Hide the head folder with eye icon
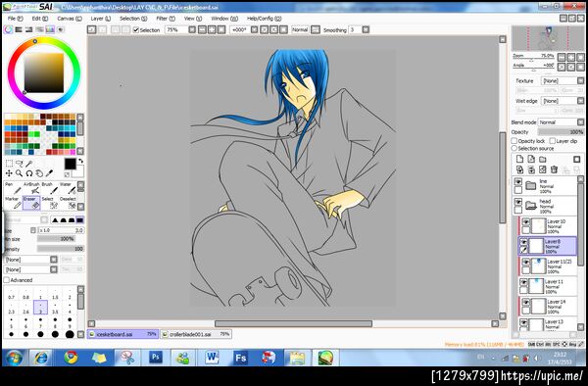 pos(517,202)
